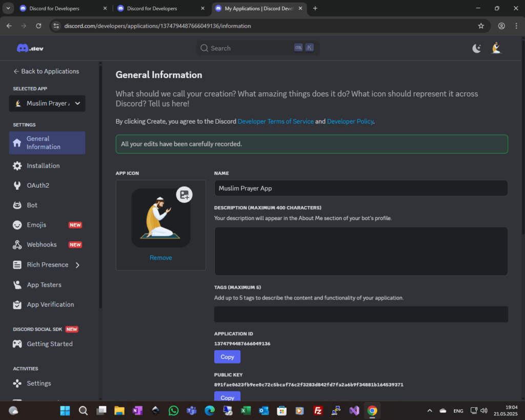Screen dimensions: 525x420
Task: Expand the Rich Presence submenu chevron
Action: click(78, 265)
